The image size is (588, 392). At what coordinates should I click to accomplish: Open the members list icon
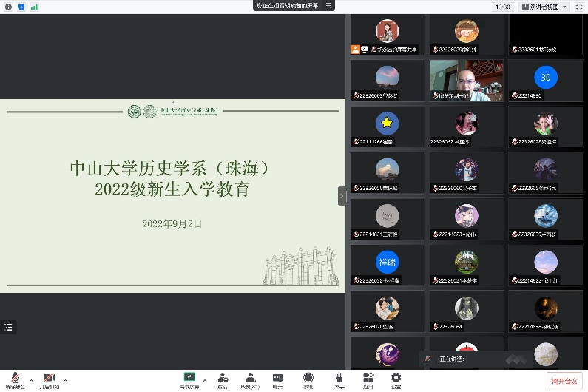250,377
